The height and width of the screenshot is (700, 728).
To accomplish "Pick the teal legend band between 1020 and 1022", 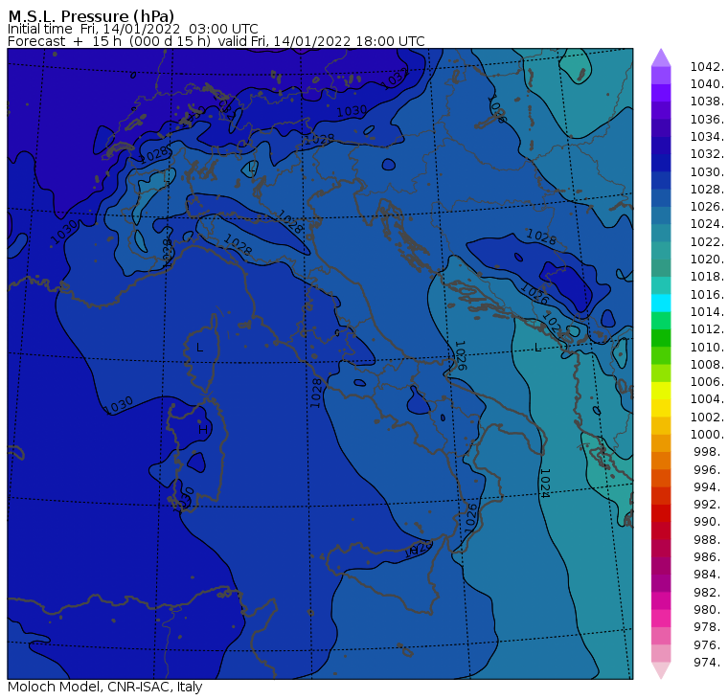I will (661, 251).
